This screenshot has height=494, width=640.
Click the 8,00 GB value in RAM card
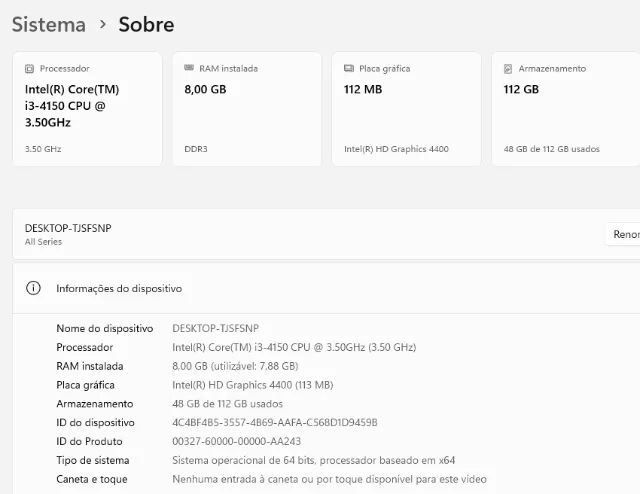coord(205,89)
